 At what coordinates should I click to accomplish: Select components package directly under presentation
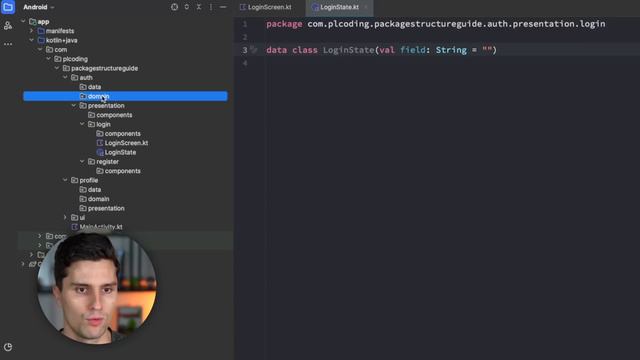tap(110, 115)
